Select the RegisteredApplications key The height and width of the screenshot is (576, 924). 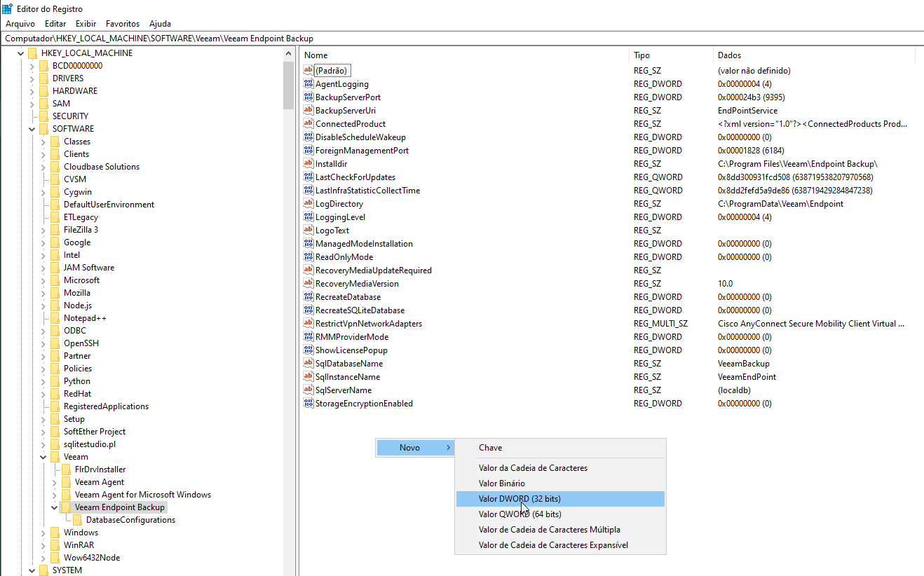click(x=106, y=406)
